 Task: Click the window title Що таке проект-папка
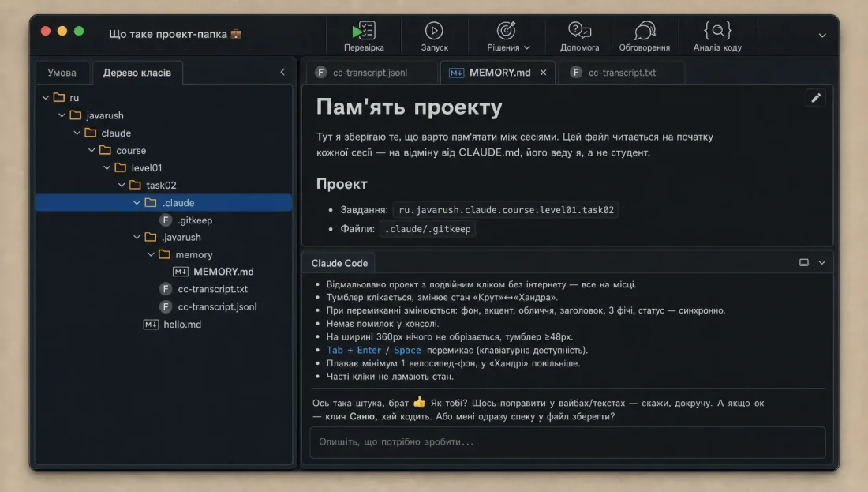(168, 34)
